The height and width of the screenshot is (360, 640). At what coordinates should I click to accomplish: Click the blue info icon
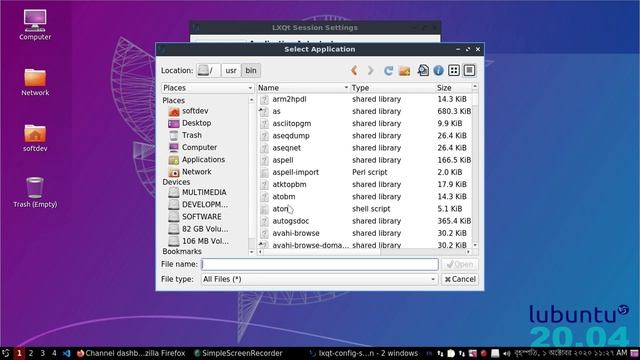point(438,71)
